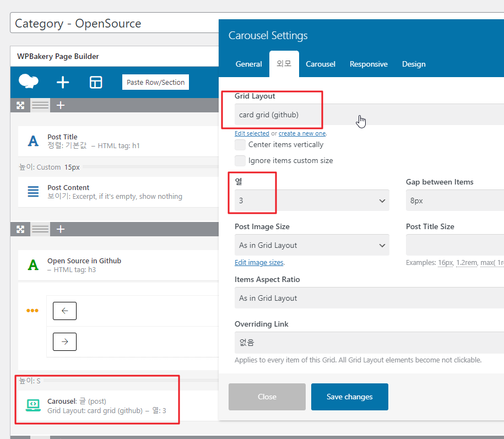Image resolution: width=504 pixels, height=439 pixels.
Task: Add column using second row's plus icon
Action: tap(61, 229)
